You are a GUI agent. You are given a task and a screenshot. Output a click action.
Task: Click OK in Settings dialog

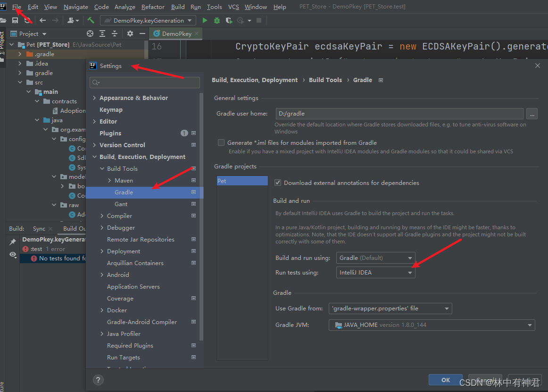pos(446,380)
